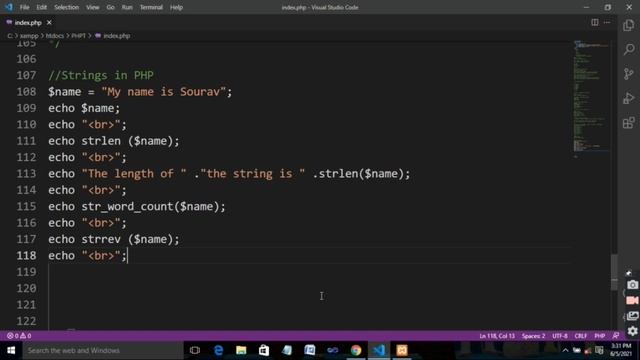The width and height of the screenshot is (640, 360).
Task: Click the image gallery icon
Action: (x=632, y=316)
